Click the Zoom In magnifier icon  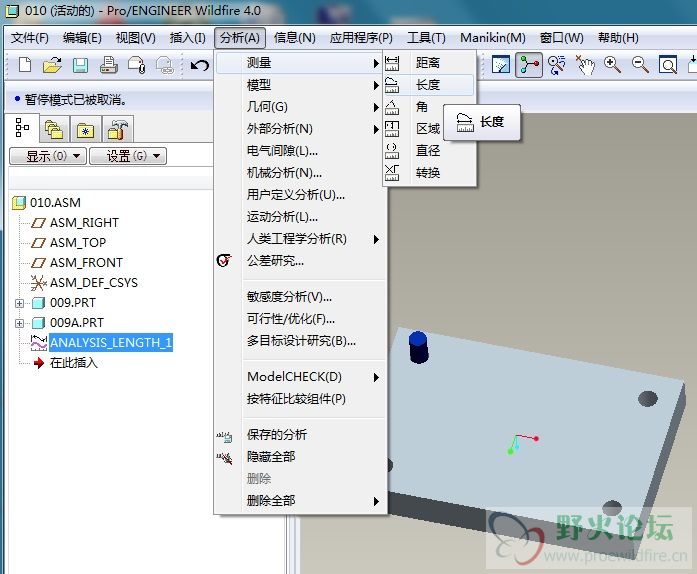[x=613, y=65]
